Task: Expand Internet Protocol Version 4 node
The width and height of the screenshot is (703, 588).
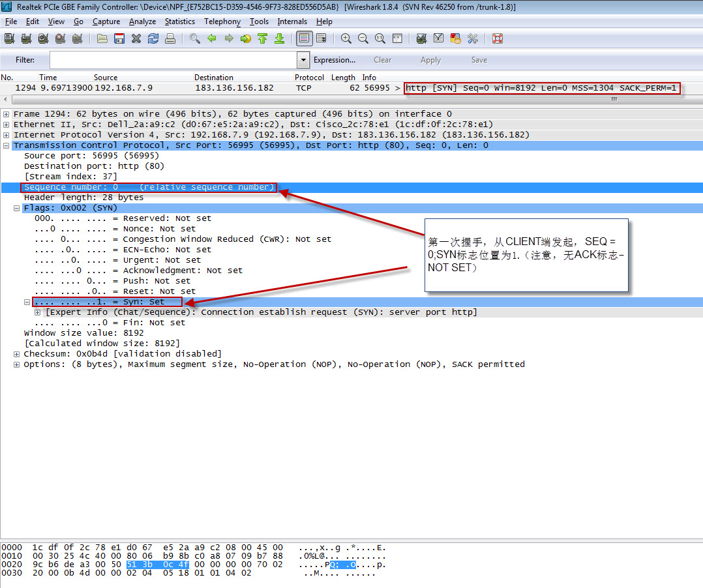Action: coord(7,135)
